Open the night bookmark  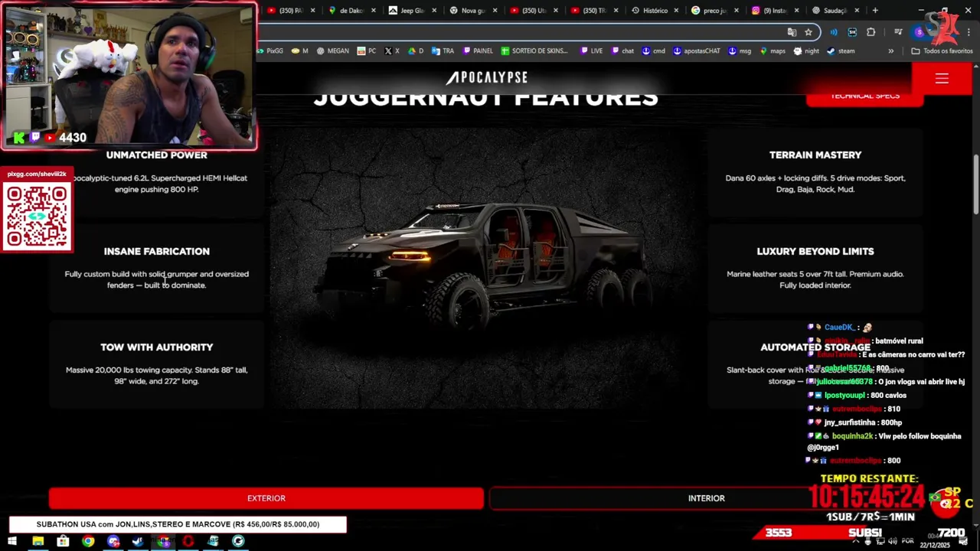[806, 51]
